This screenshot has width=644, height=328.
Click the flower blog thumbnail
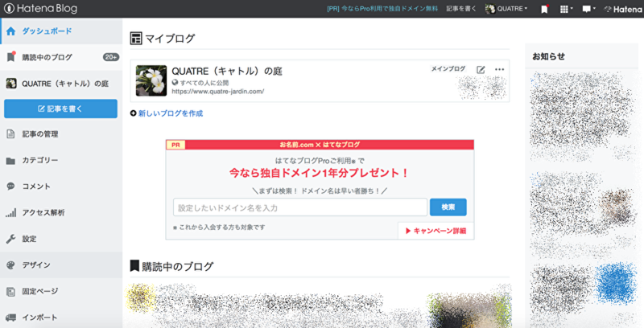point(151,80)
